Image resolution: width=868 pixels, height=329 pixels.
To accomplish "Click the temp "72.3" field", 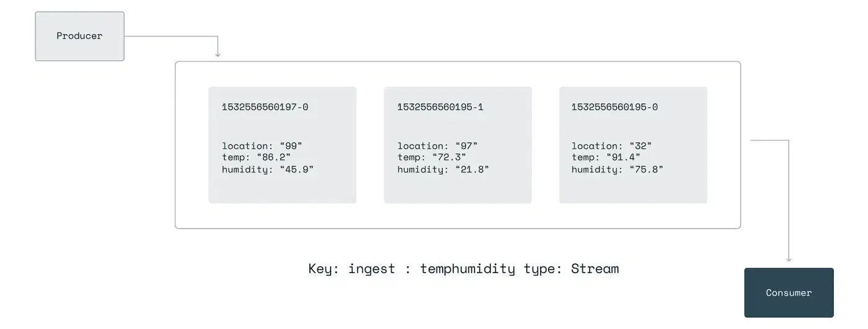I will coord(432,157).
